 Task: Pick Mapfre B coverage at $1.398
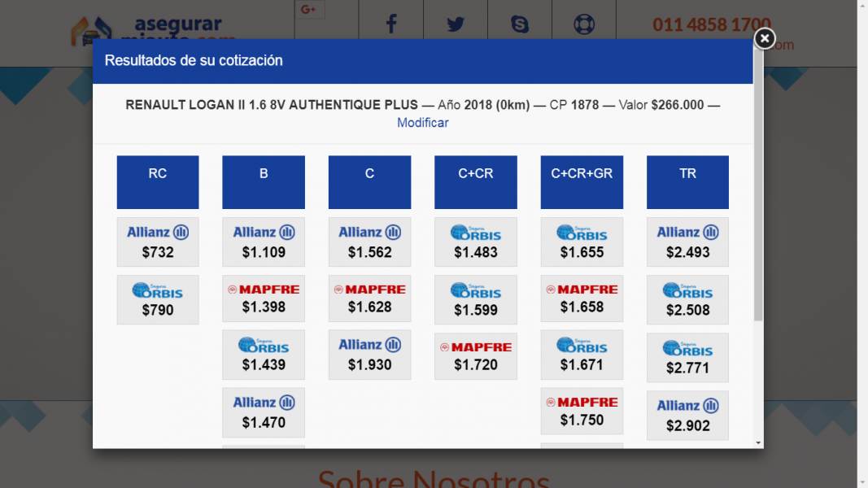[264, 298]
